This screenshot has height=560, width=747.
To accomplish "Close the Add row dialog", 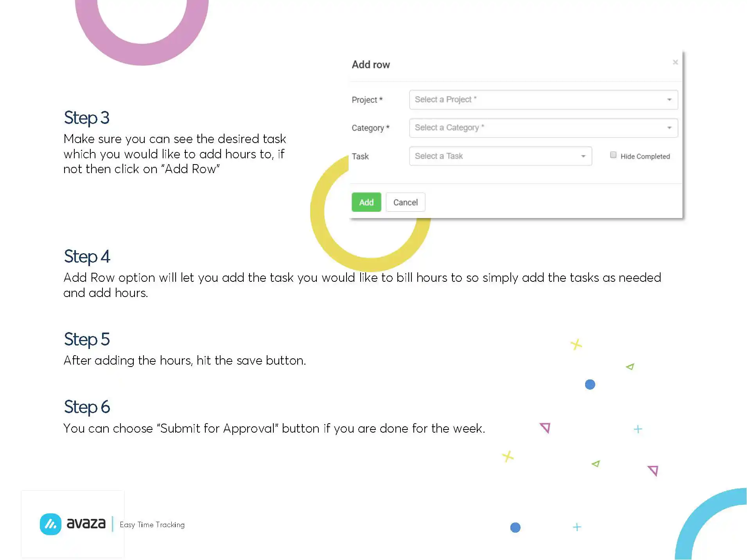I will pos(675,62).
